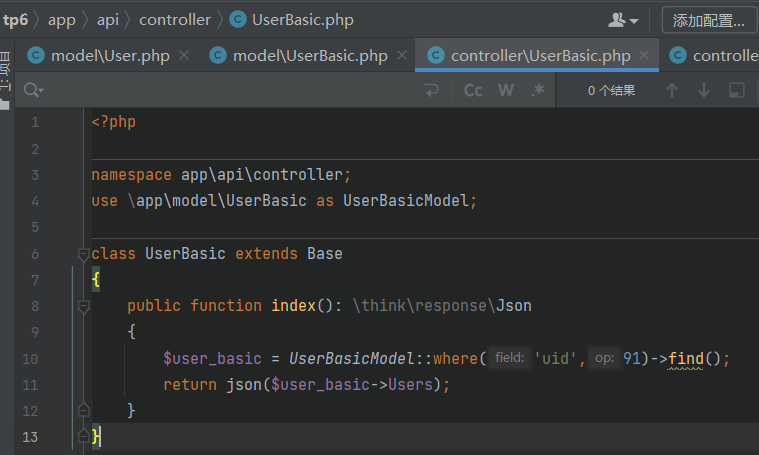Click the new line icon in search field
The width and height of the screenshot is (759, 455).
tap(432, 90)
